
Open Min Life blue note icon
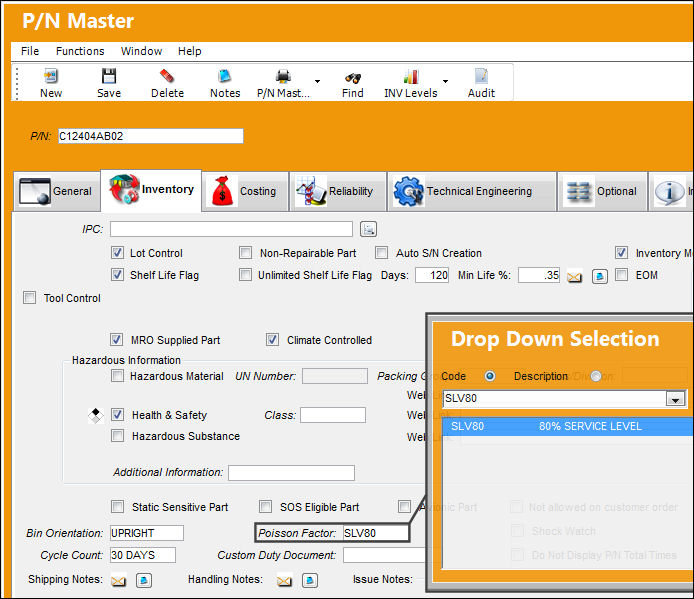click(x=600, y=276)
